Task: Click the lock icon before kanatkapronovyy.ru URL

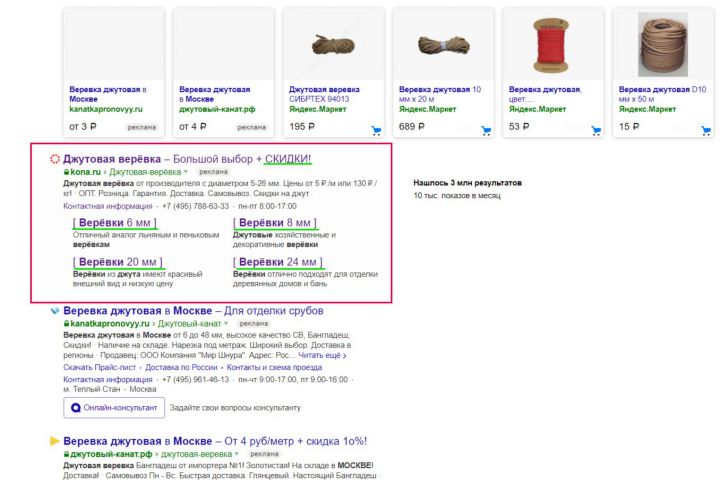Action: pyautogui.click(x=67, y=324)
